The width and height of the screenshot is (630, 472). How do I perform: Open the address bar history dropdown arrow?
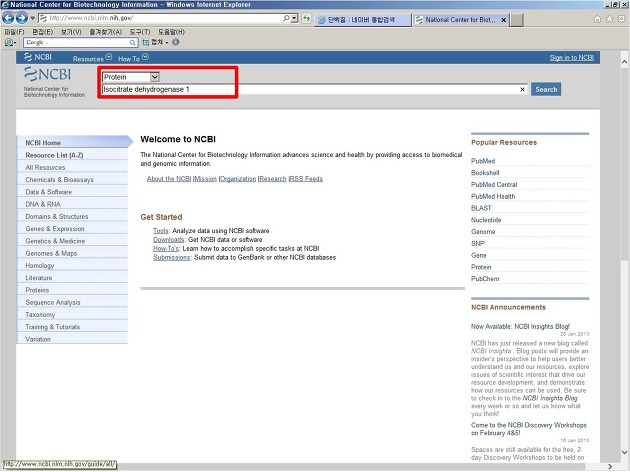coord(295,18)
